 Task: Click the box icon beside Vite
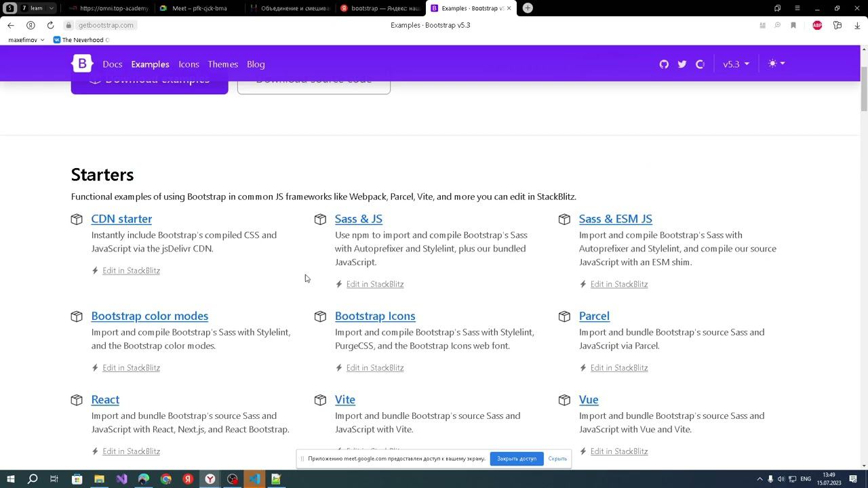(x=320, y=400)
